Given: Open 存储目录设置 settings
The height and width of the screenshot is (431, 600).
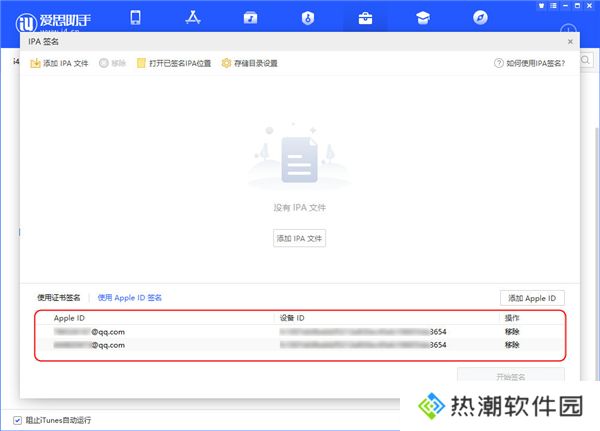Looking at the screenshot, I should coord(249,63).
